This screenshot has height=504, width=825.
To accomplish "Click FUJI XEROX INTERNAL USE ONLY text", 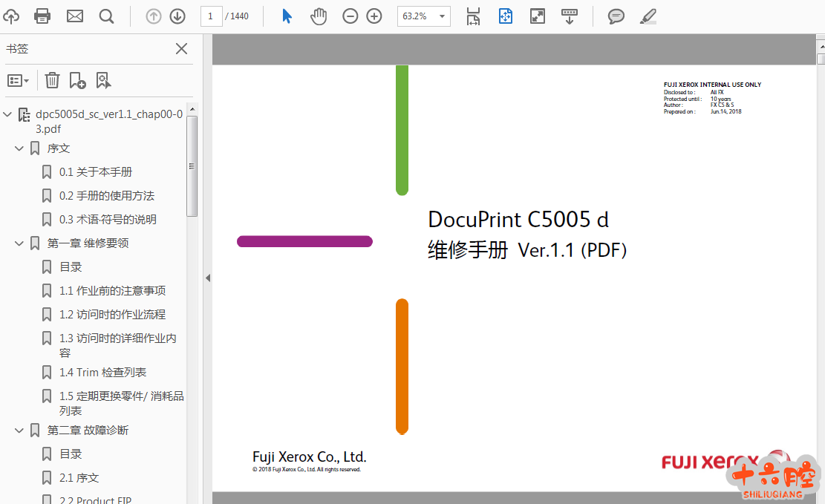I will coord(712,84).
